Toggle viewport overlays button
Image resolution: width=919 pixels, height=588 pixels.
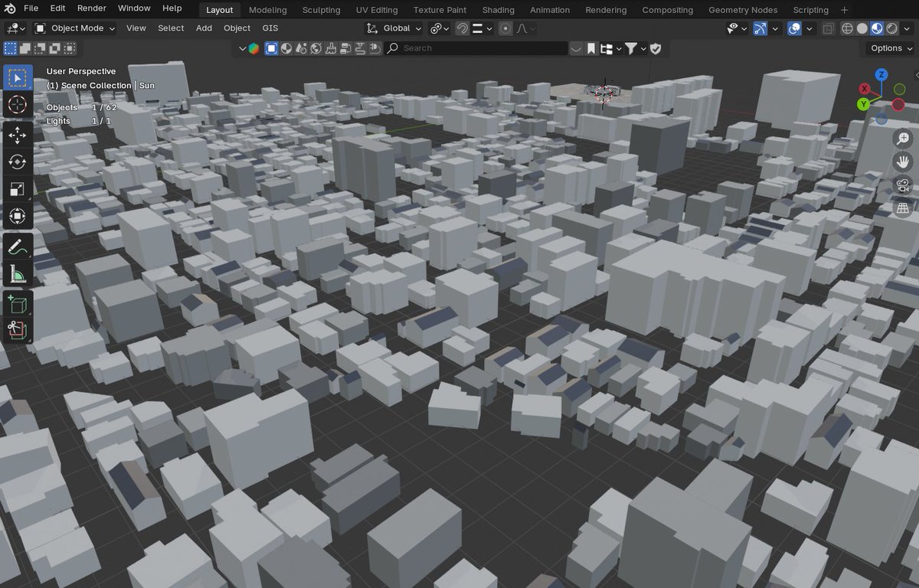(x=795, y=28)
